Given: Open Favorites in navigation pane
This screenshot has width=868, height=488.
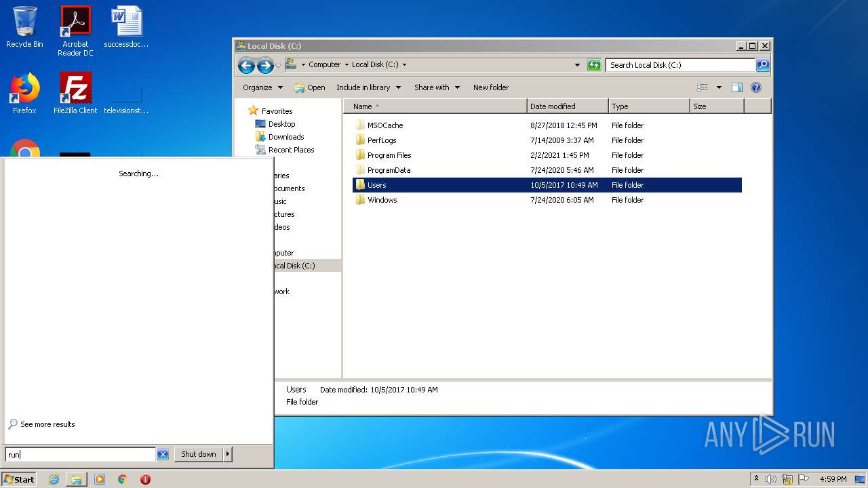Looking at the screenshot, I should 277,111.
